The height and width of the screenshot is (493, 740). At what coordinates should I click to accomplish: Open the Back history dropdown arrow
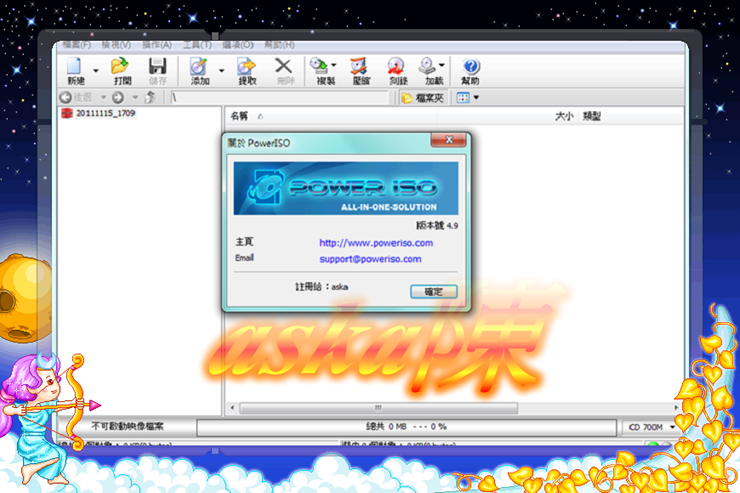103,98
